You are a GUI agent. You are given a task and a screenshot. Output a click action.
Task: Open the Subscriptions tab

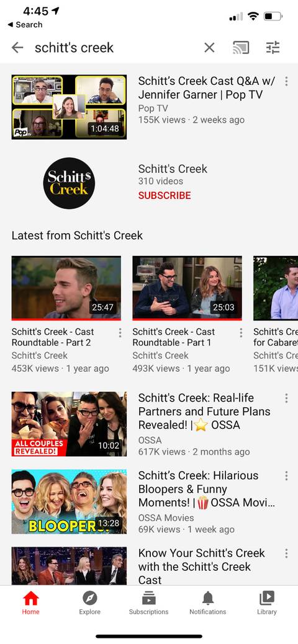(x=148, y=603)
